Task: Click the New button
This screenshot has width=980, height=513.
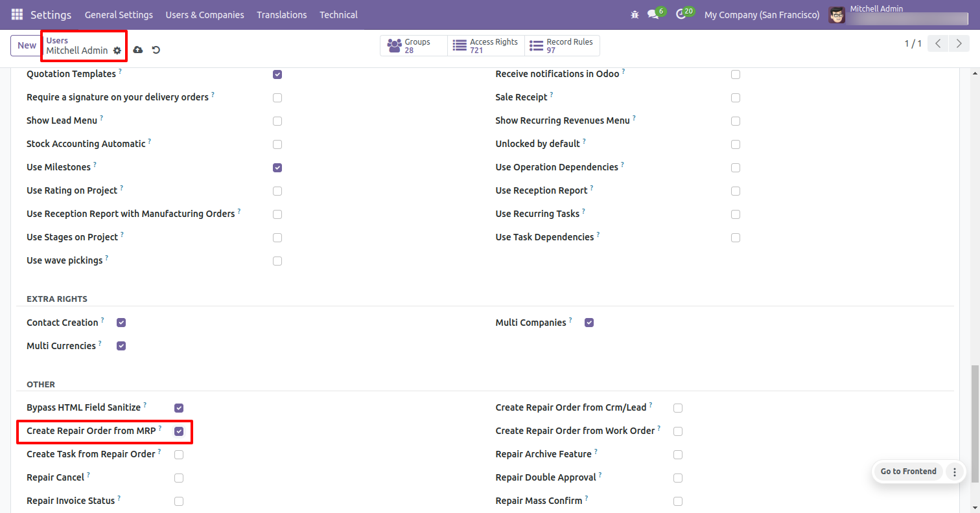Action: click(27, 45)
